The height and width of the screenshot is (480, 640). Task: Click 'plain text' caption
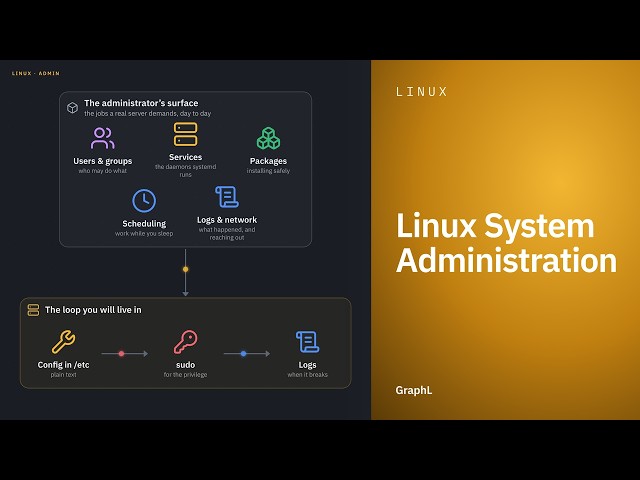[63, 375]
